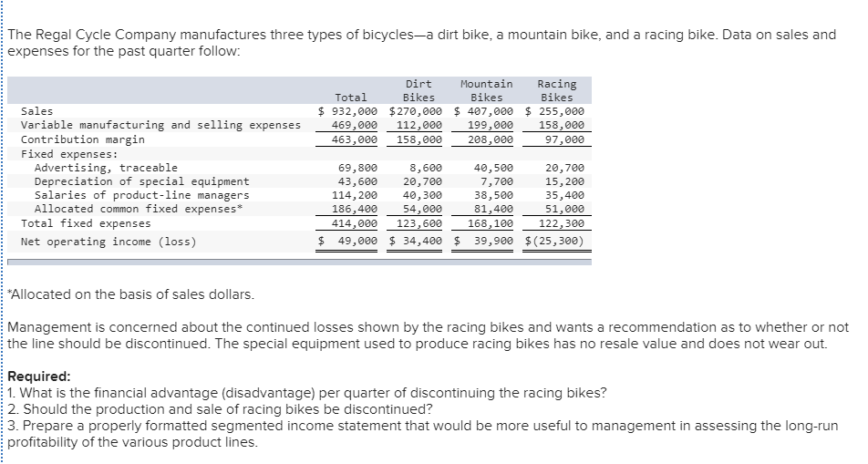Image resolution: width=868 pixels, height=464 pixels.
Task: Select total net operating income 49,000
Action: click(347, 242)
